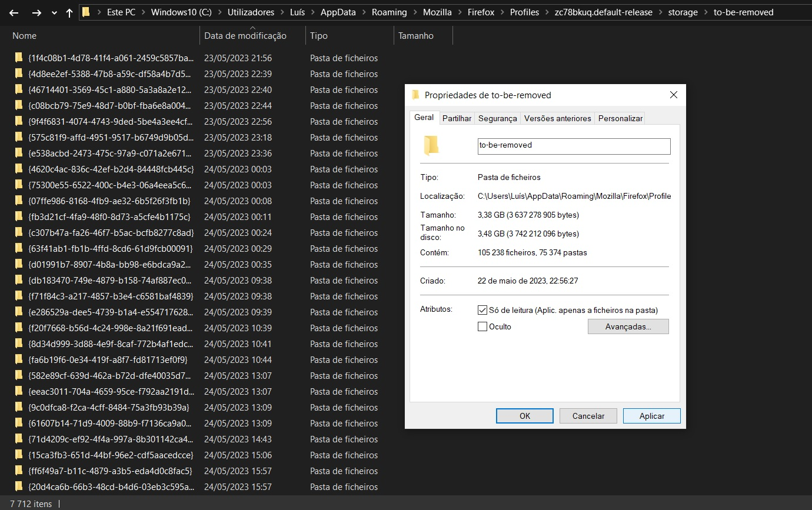Click folder icon of {fa6b19f6 folder
The width and height of the screenshot is (812, 510).
pos(19,360)
